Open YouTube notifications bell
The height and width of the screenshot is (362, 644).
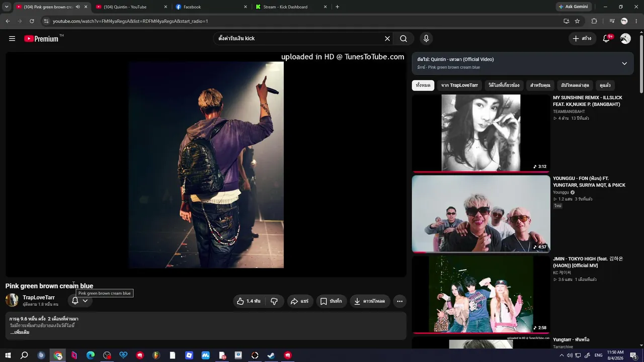606,39
